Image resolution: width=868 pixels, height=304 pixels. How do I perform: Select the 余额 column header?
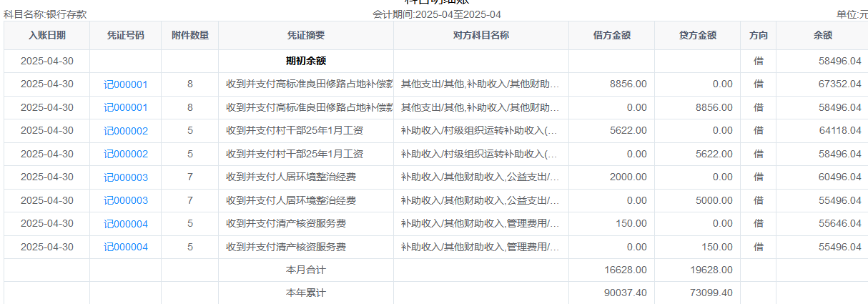[x=822, y=35]
